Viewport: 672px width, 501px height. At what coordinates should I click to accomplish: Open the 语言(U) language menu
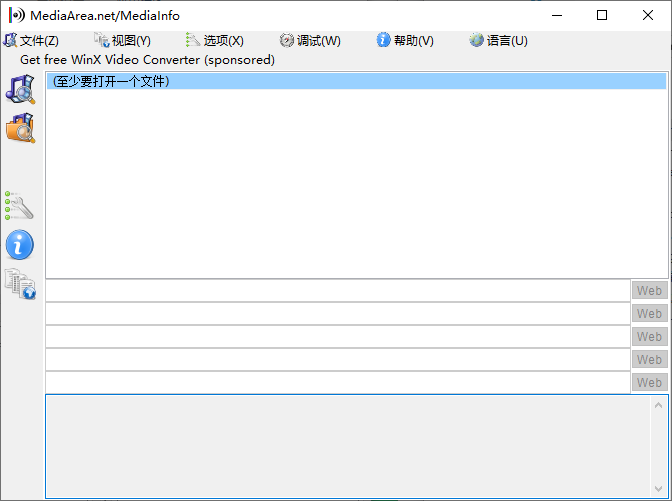[x=498, y=40]
